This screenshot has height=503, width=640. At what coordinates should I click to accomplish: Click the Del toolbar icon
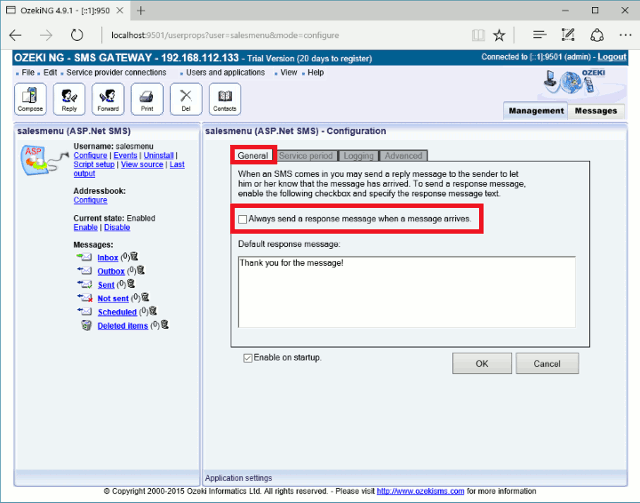[186, 99]
